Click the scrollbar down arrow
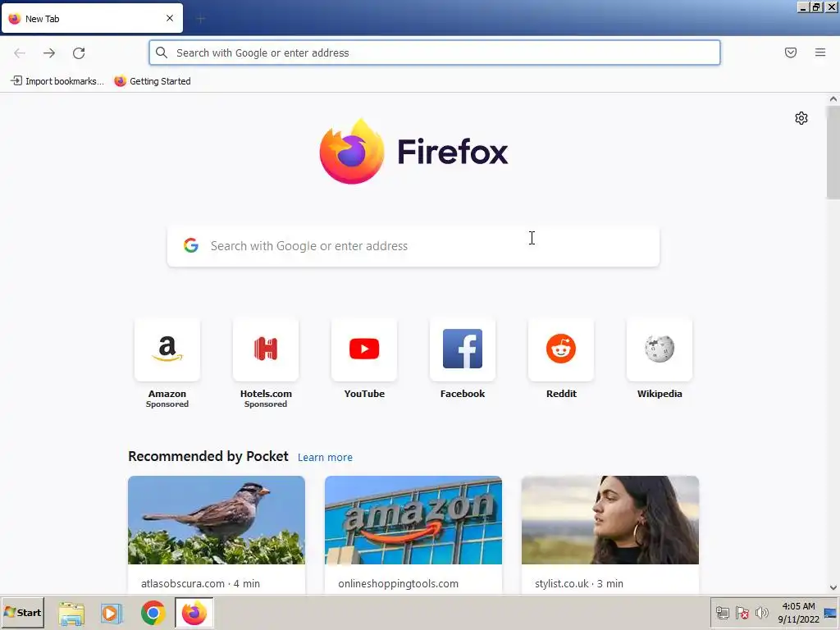Image resolution: width=840 pixels, height=630 pixels. (833, 587)
